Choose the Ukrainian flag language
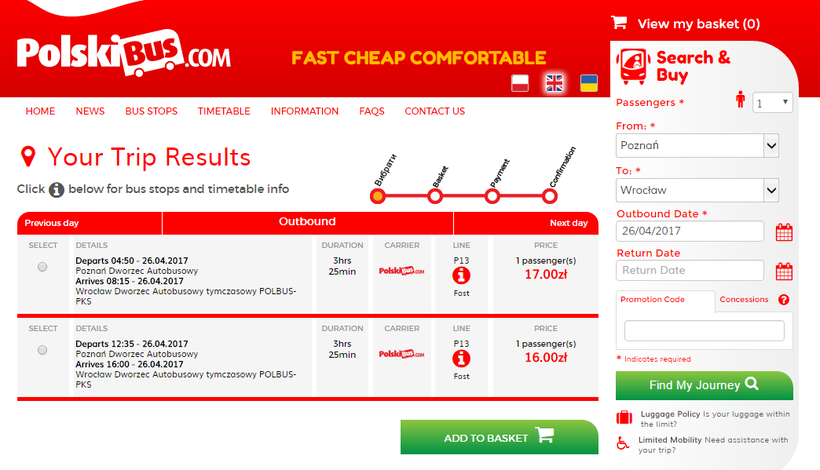The width and height of the screenshot is (820, 470). (x=589, y=83)
